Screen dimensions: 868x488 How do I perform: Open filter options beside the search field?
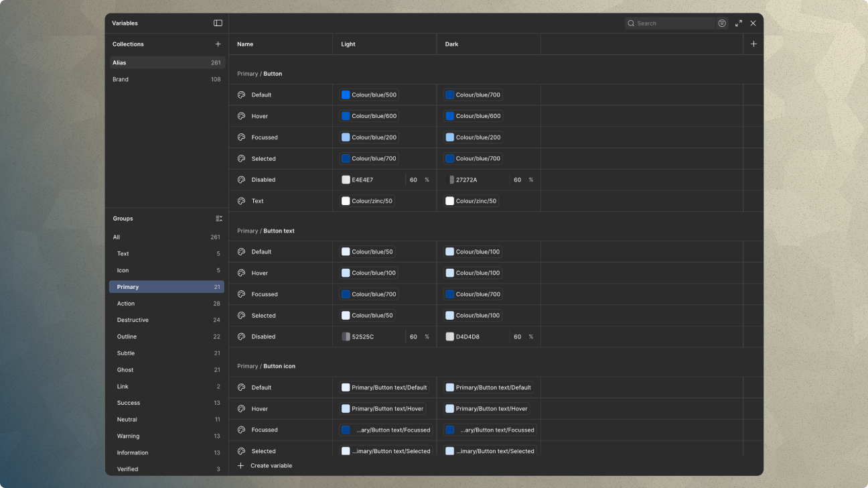tap(721, 23)
